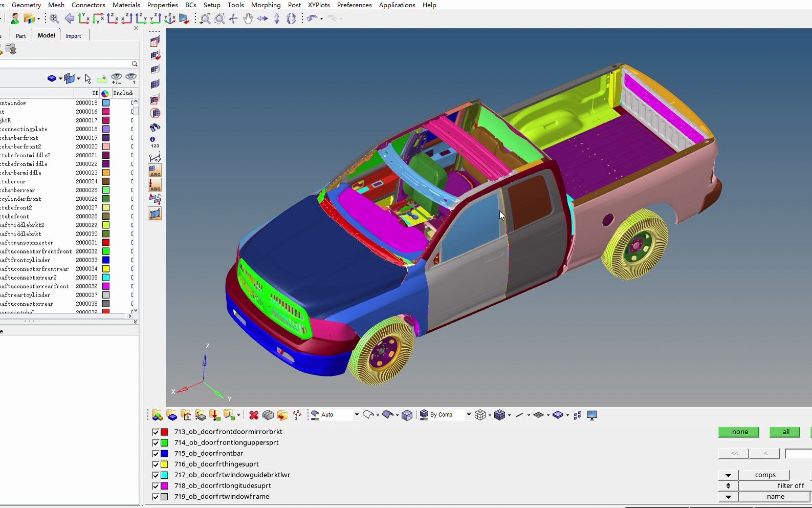
Task: Click color swatch for ID 2000015
Action: pos(106,103)
